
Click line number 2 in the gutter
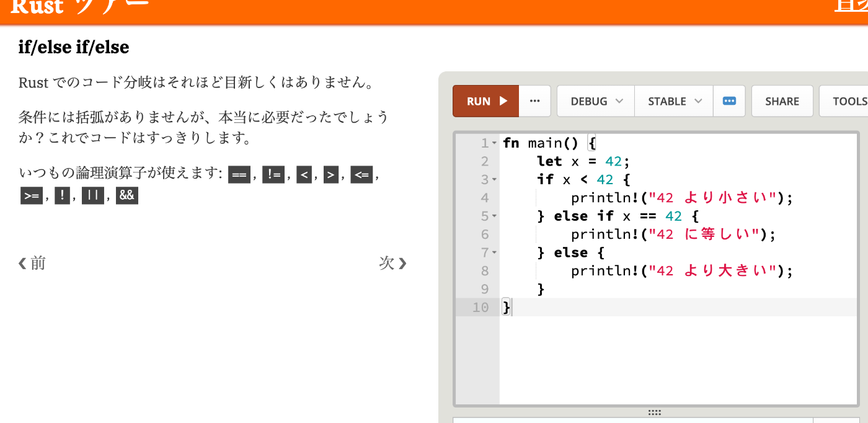[x=485, y=161]
